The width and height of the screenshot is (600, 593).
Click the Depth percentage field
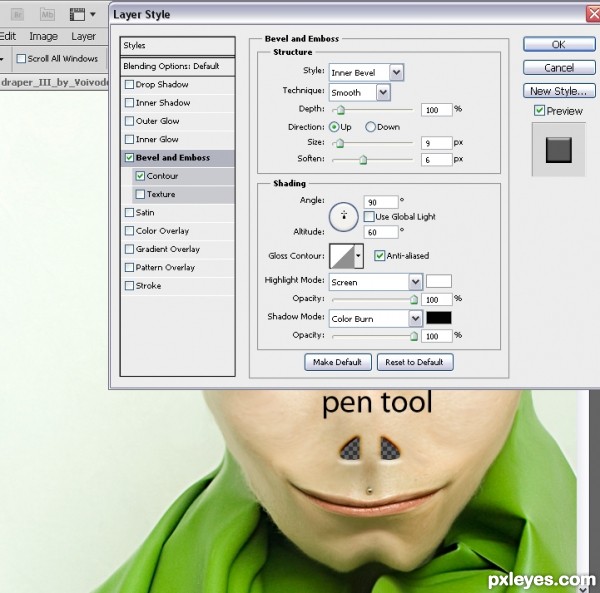[x=437, y=110]
